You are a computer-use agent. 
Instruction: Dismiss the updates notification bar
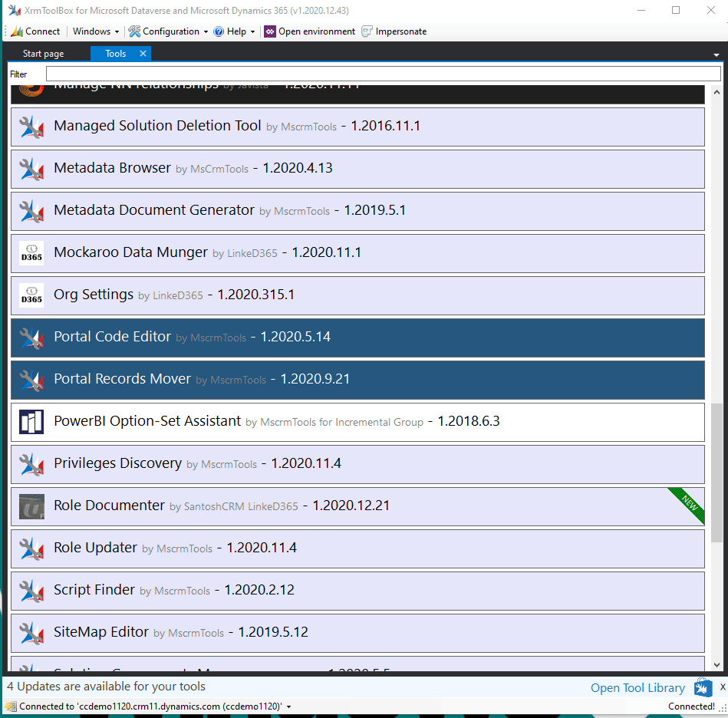(x=723, y=687)
